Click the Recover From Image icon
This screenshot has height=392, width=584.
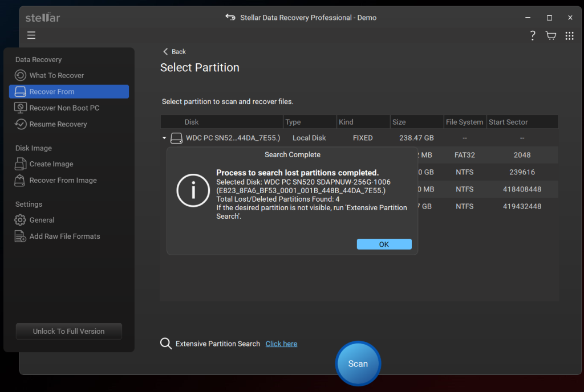(x=19, y=181)
